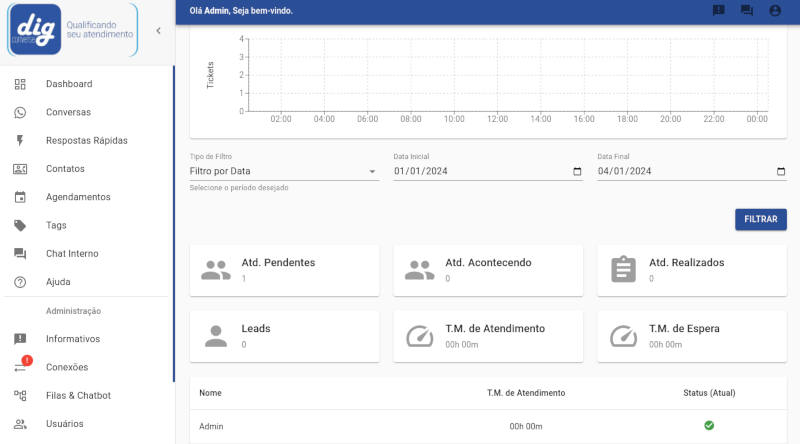Click the Atd. Pendentes people icon
Screen dimensions: 800x444
216,270
